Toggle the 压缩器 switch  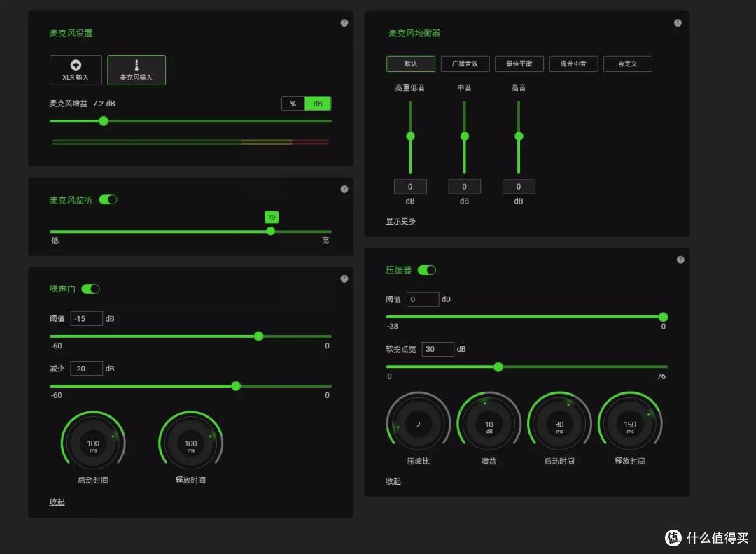tap(427, 270)
